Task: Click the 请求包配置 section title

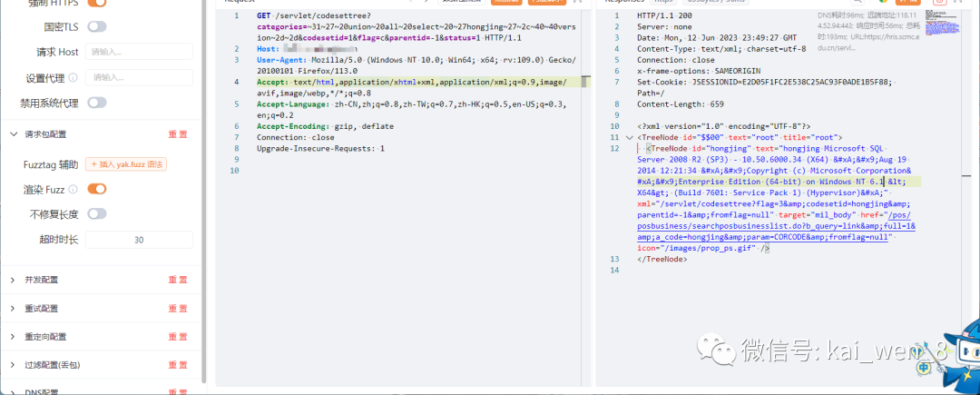Action: click(45, 134)
